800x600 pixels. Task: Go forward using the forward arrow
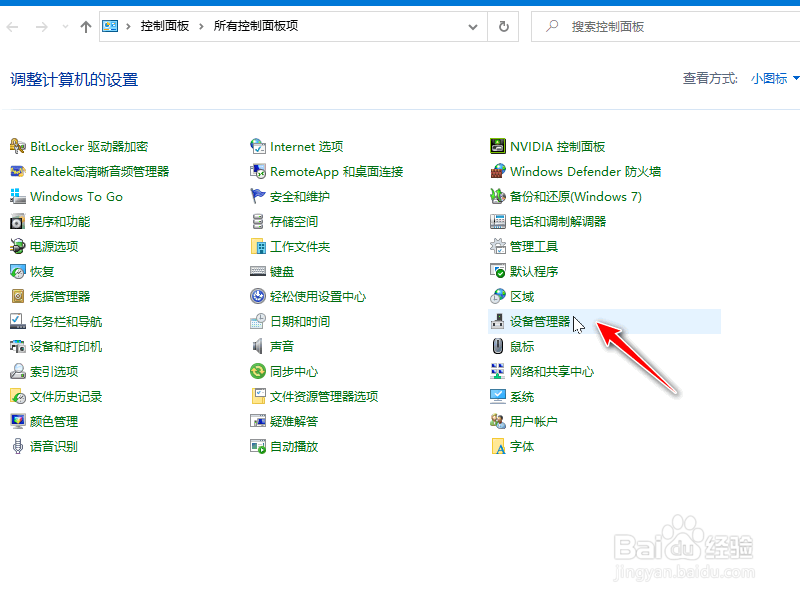42,27
